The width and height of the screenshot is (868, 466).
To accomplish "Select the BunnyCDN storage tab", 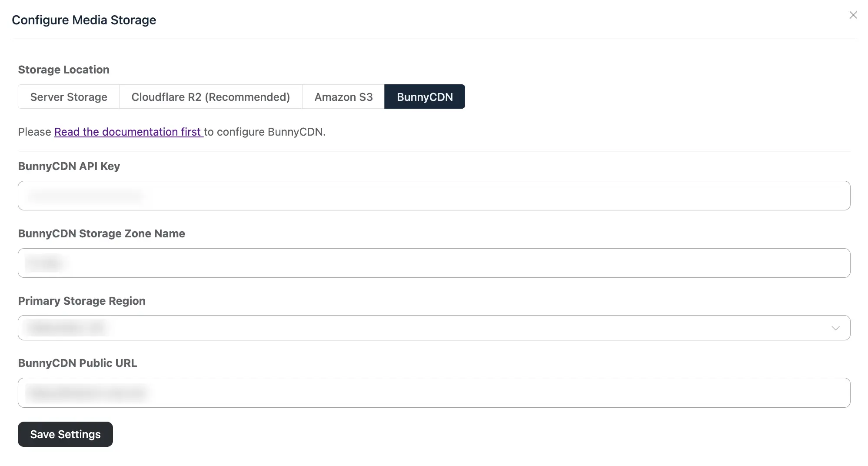I will click(425, 97).
